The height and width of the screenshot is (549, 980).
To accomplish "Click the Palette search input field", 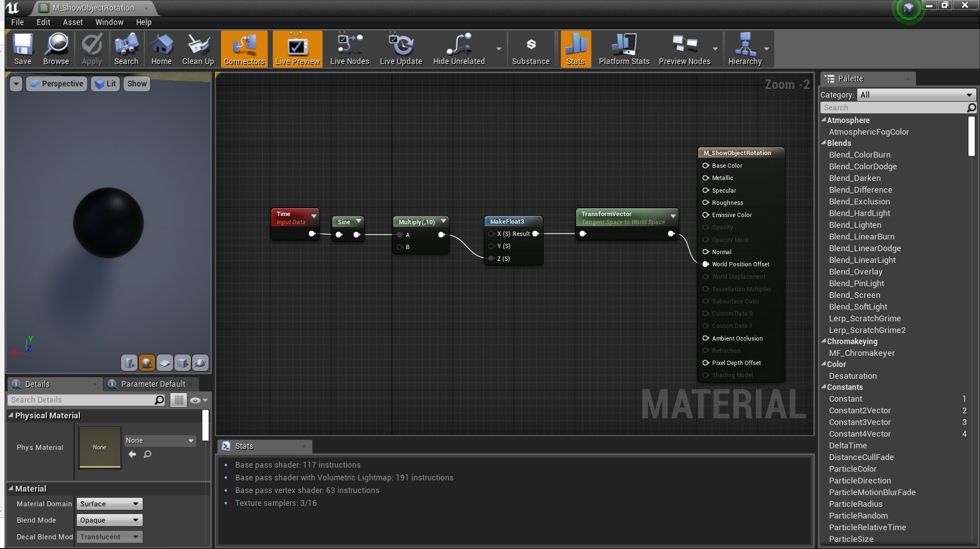I will click(x=894, y=107).
